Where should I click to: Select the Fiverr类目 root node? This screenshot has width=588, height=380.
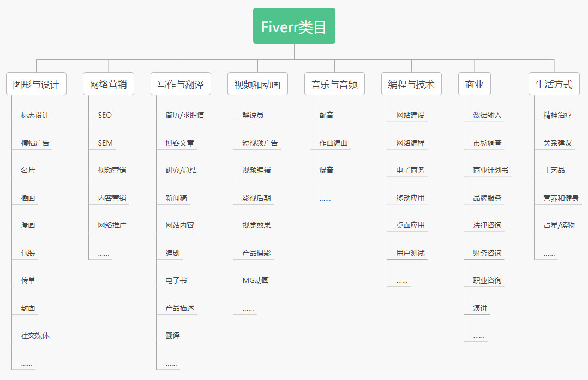(x=294, y=26)
